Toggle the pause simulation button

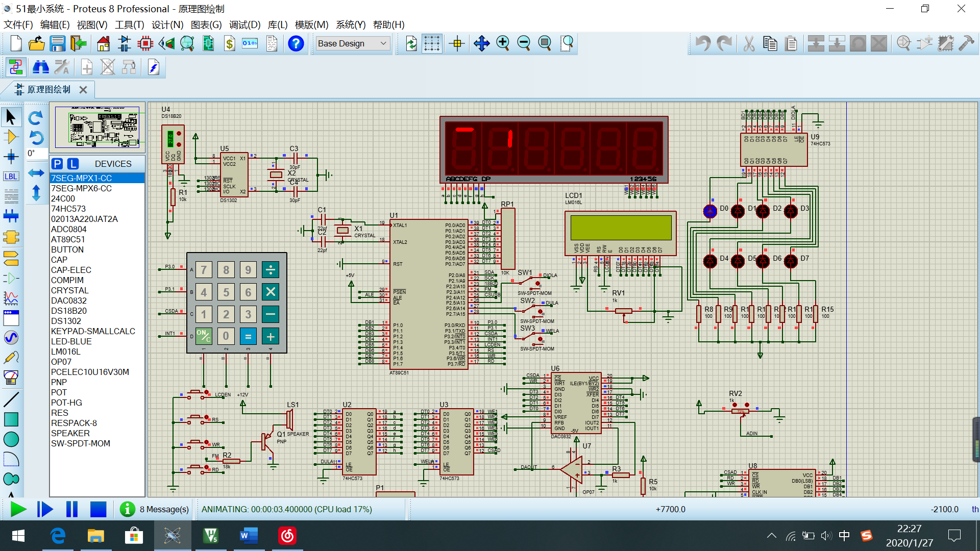(x=72, y=509)
